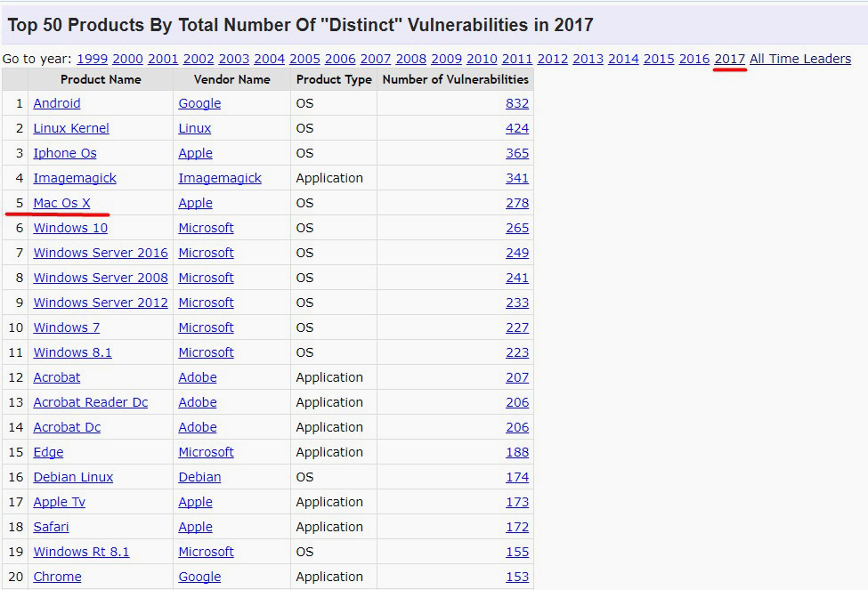Go to year 2010
Viewport: 868px width, 590px height.
click(482, 59)
